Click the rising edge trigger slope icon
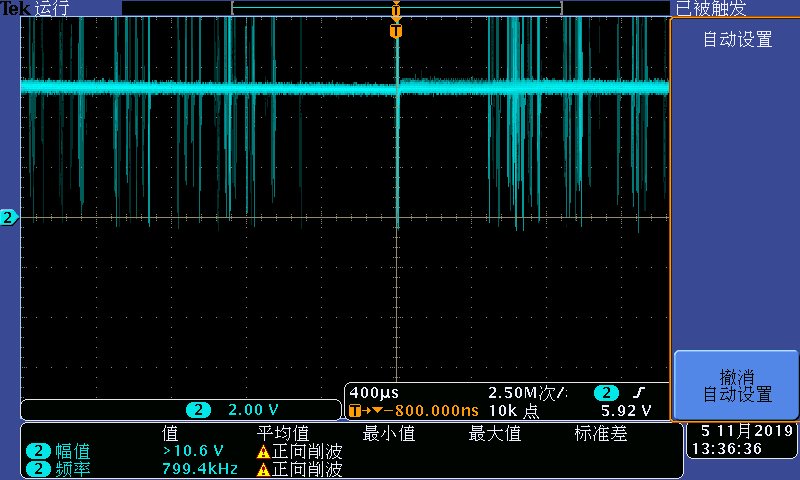800x480 pixels. 639,392
